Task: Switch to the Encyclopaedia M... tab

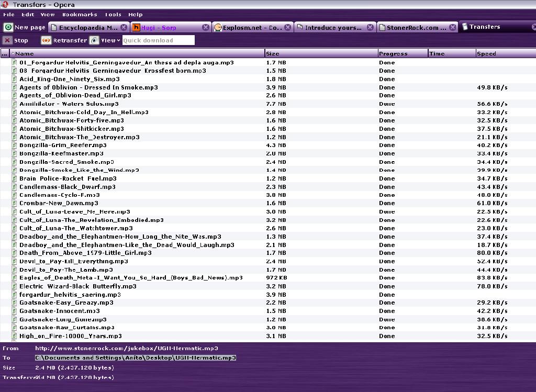Action: (88, 28)
